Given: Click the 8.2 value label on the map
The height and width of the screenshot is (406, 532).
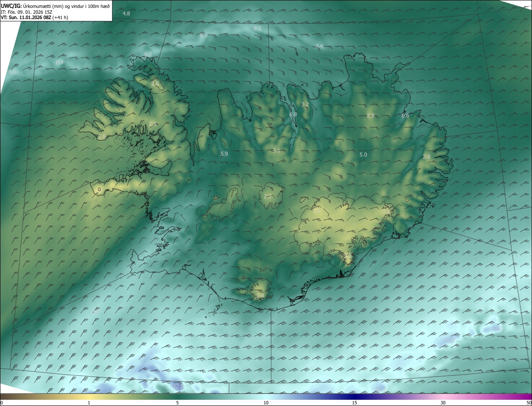Looking at the screenshot, I should pos(148,55).
